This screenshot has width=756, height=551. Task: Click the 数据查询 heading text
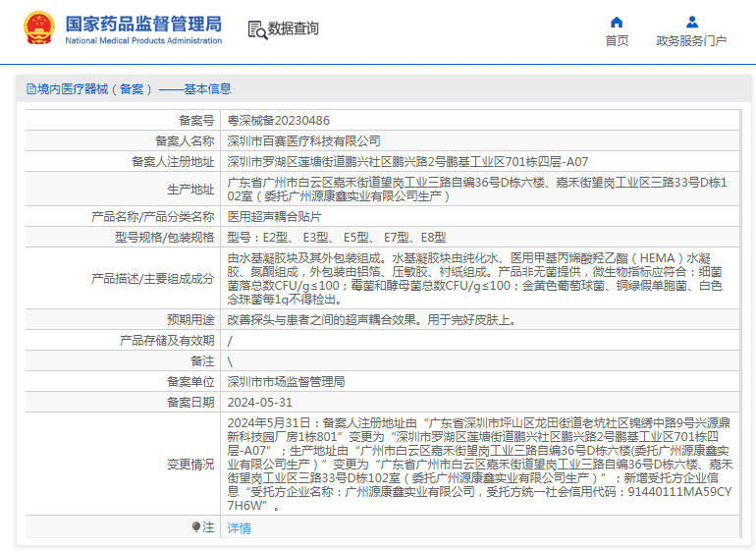coord(294,28)
